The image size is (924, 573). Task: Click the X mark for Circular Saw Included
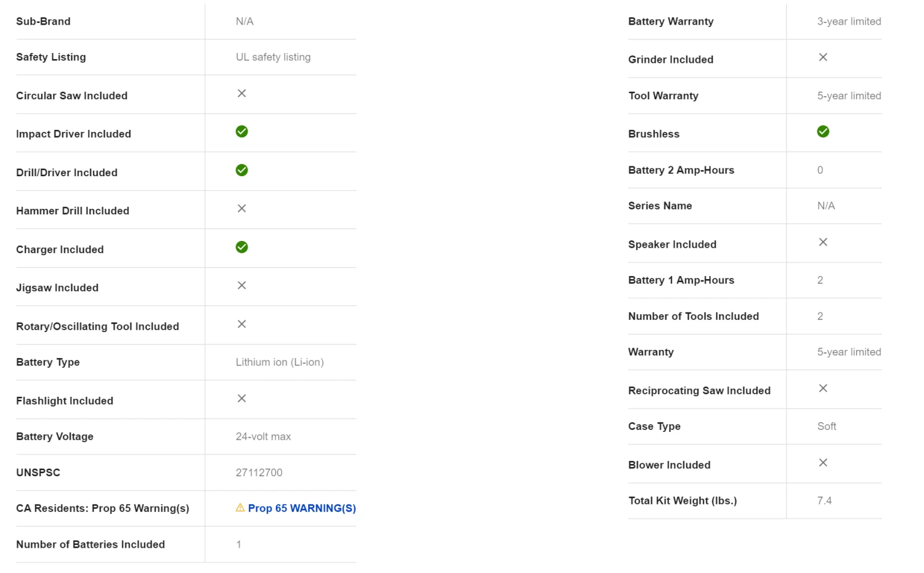pos(241,93)
